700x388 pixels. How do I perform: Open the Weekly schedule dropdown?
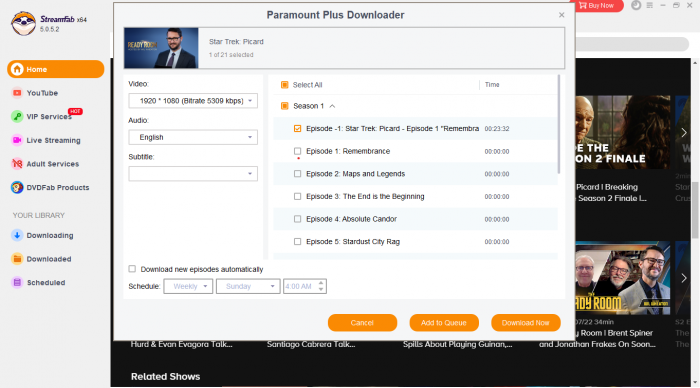tap(188, 286)
